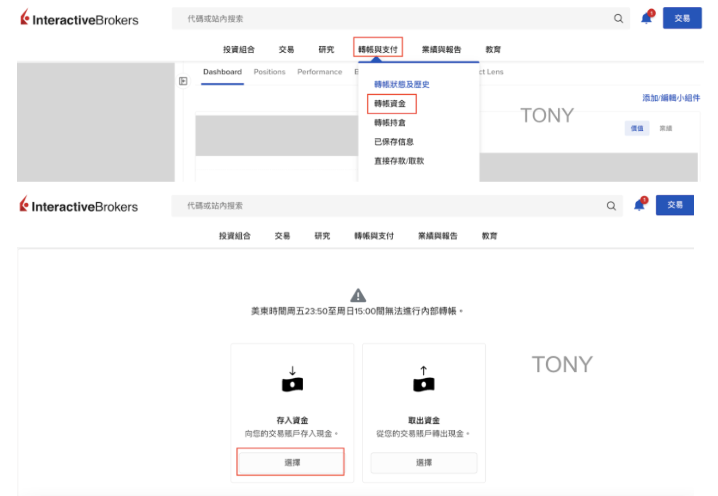The height and width of the screenshot is (496, 718).
Task: Open 研究 menu in lower nav bar
Action: coord(322,236)
